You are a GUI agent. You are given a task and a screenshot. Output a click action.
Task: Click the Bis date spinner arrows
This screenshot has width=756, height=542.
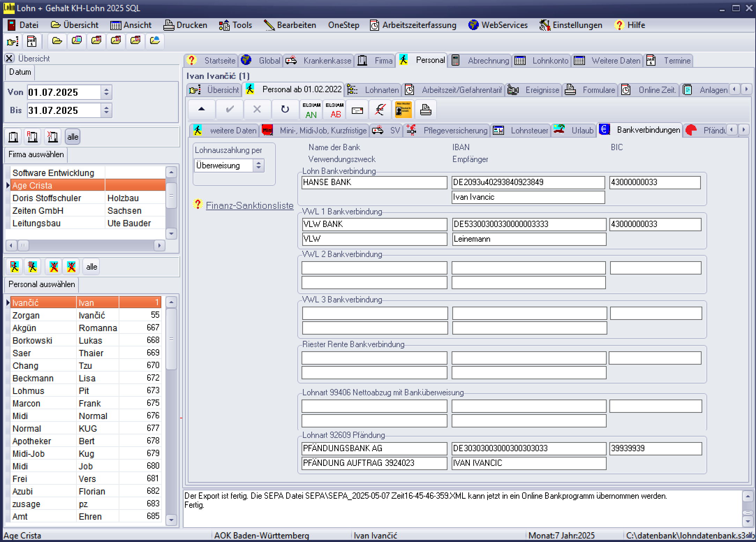point(106,110)
